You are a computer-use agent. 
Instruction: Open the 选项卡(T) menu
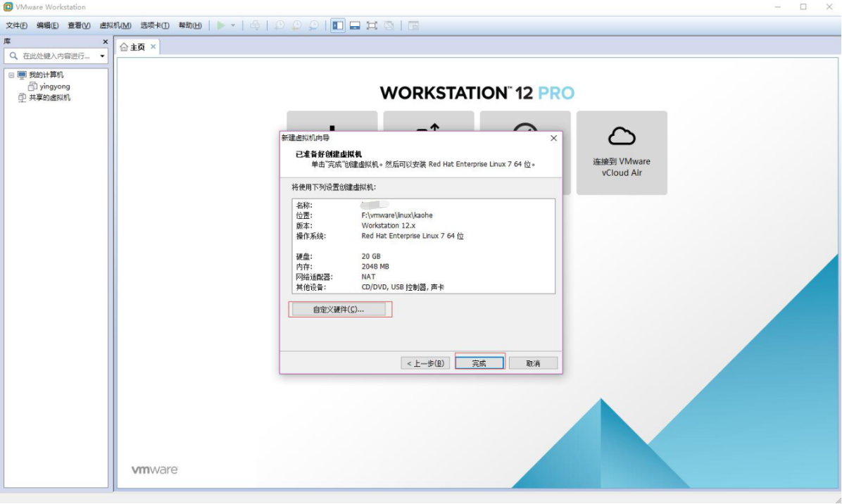tap(155, 25)
